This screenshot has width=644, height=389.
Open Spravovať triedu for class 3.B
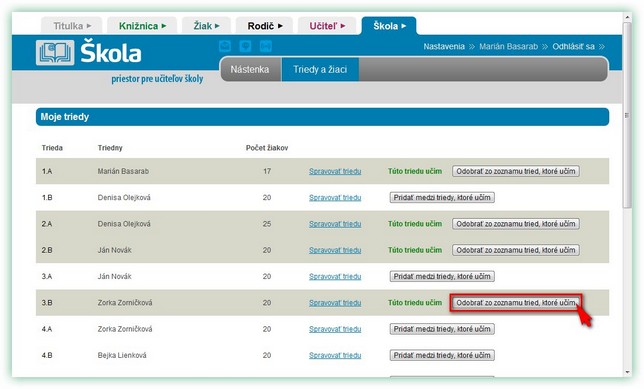pyautogui.click(x=335, y=303)
